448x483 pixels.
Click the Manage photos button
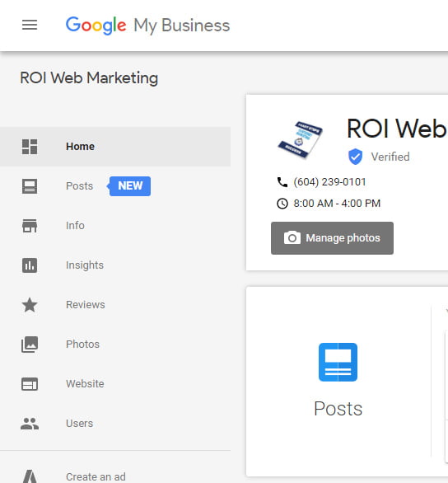[332, 238]
